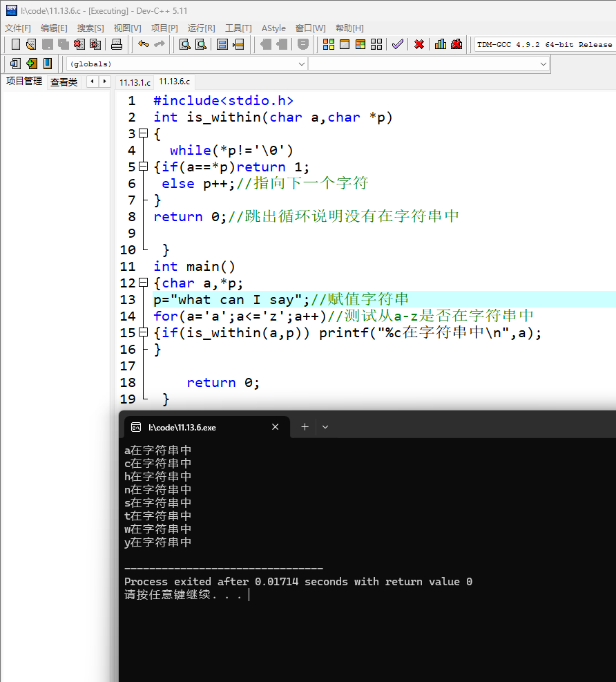Click the delete profiling information icon

coord(456,44)
